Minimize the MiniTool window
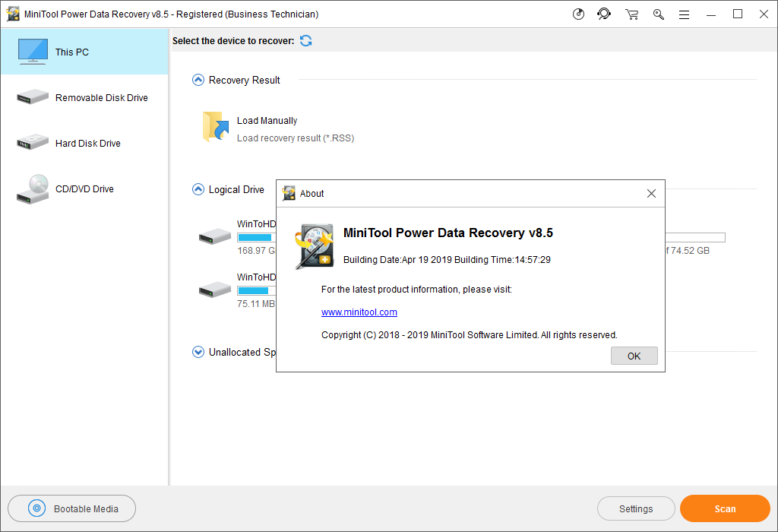Image resolution: width=778 pixels, height=532 pixels. pyautogui.click(x=711, y=14)
